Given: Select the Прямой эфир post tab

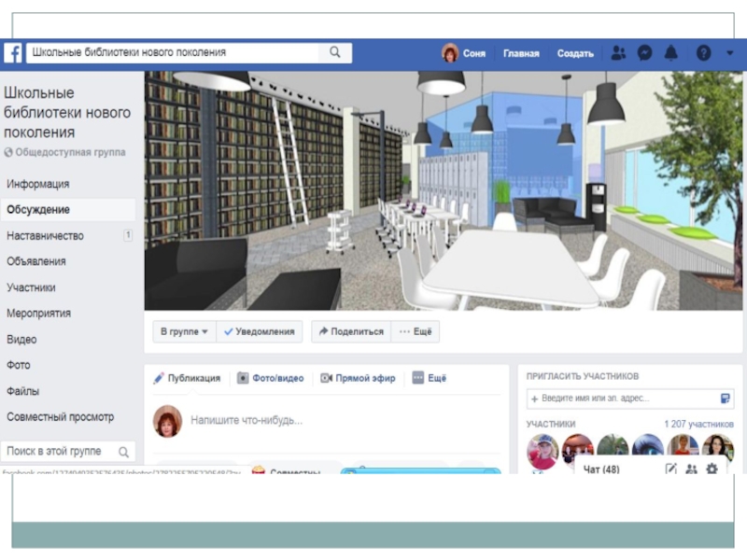Looking at the screenshot, I should pos(359,378).
